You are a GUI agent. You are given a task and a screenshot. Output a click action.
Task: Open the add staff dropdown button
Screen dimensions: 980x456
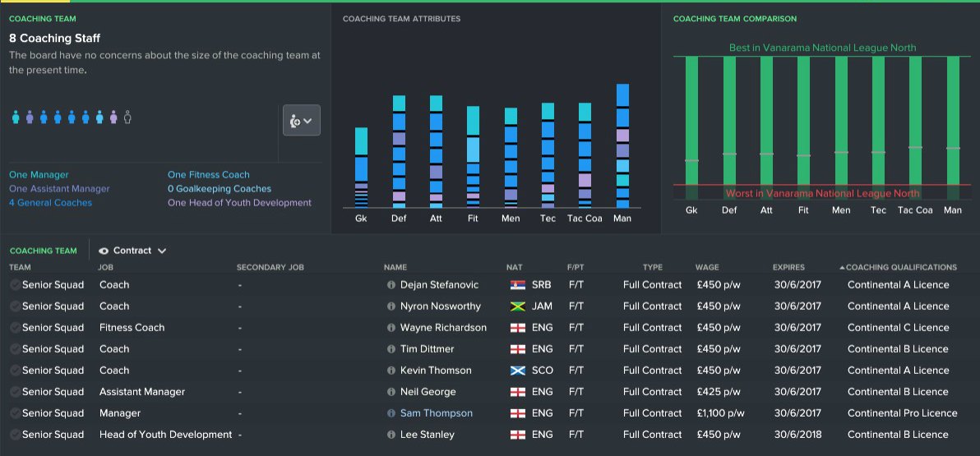point(301,121)
